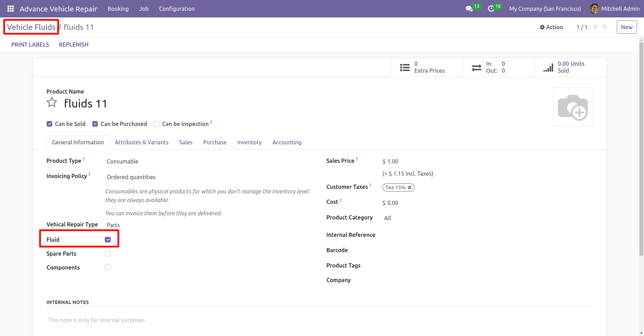Switch to Inventory tab
This screenshot has height=336, width=644.
tap(250, 142)
